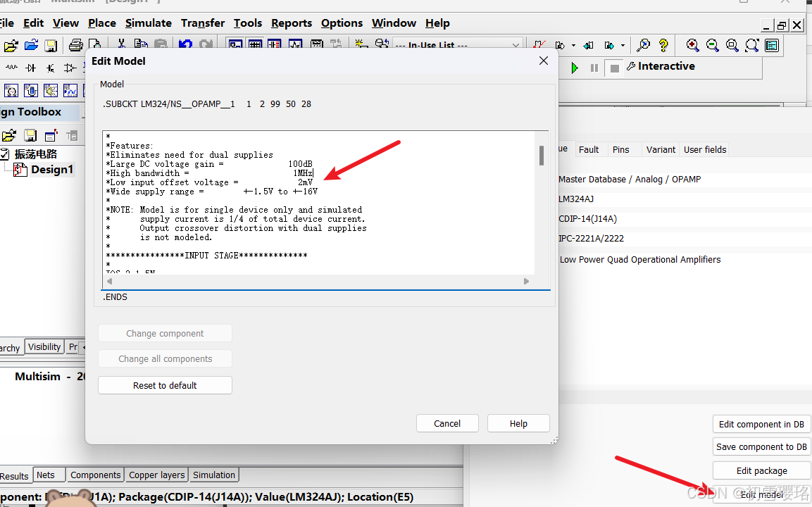Start simulation with the green Run arrow
Viewport: 812px width, 507px height.
[574, 68]
